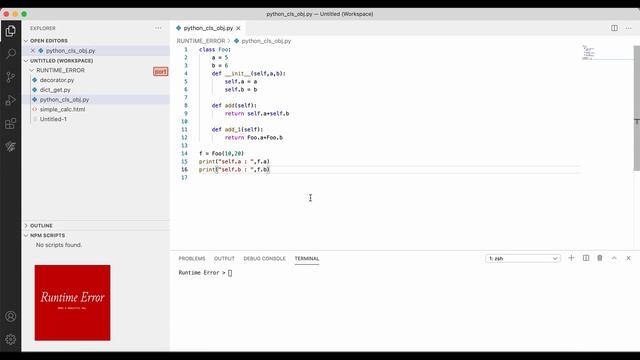The height and width of the screenshot is (360, 640).
Task: Select the Terminal tab
Action: point(307,259)
